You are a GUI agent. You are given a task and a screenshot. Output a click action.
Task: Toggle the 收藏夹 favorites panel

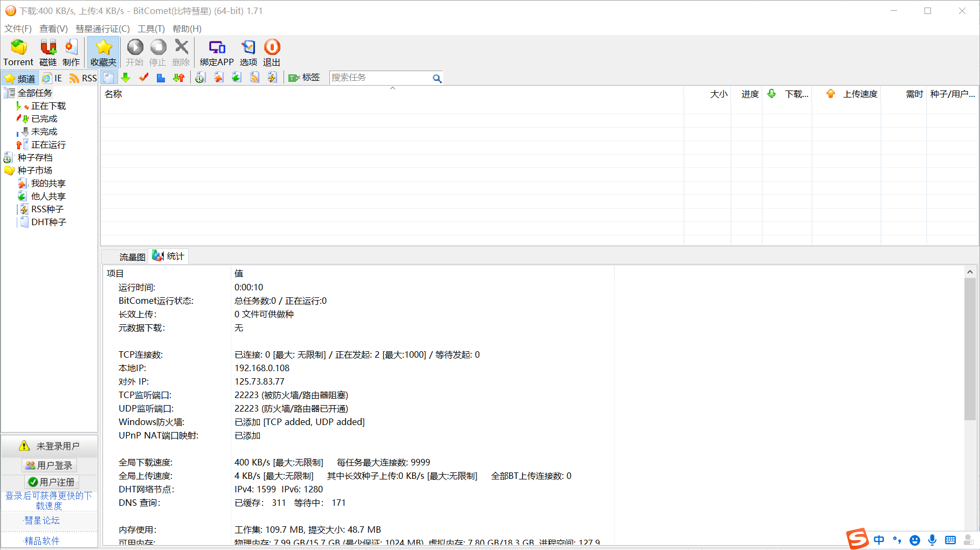click(x=103, y=53)
